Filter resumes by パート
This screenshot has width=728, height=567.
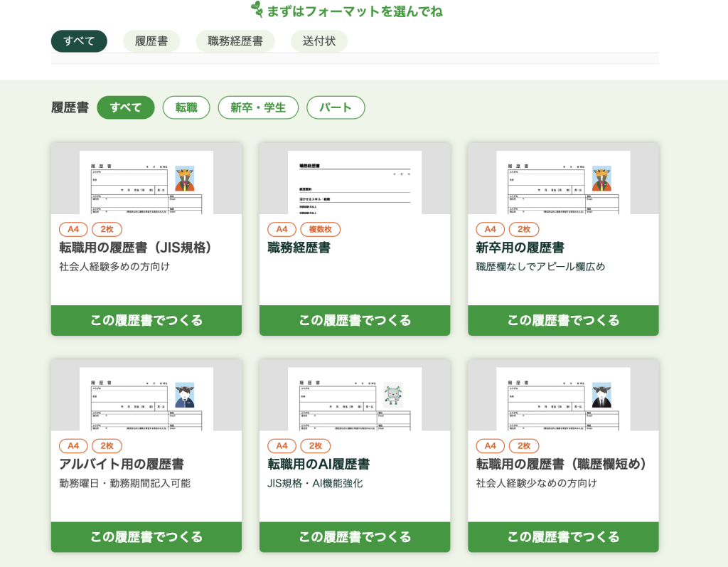click(x=336, y=107)
